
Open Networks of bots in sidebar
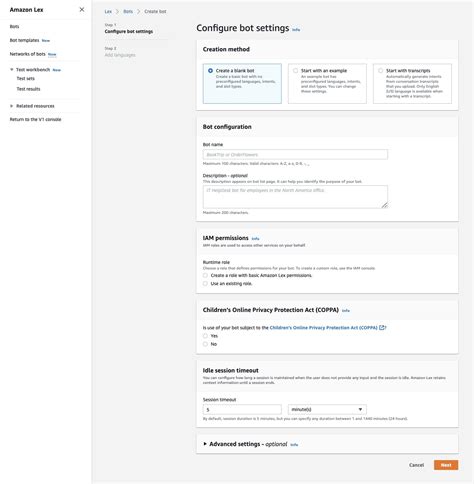27,54
